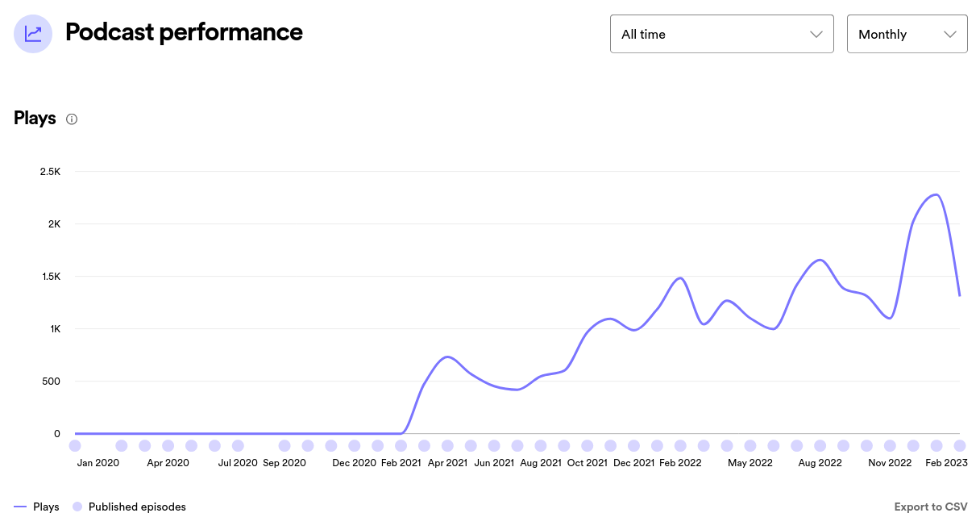Click the episode dot above May 2022
The width and height of the screenshot is (980, 513).
[750, 445]
